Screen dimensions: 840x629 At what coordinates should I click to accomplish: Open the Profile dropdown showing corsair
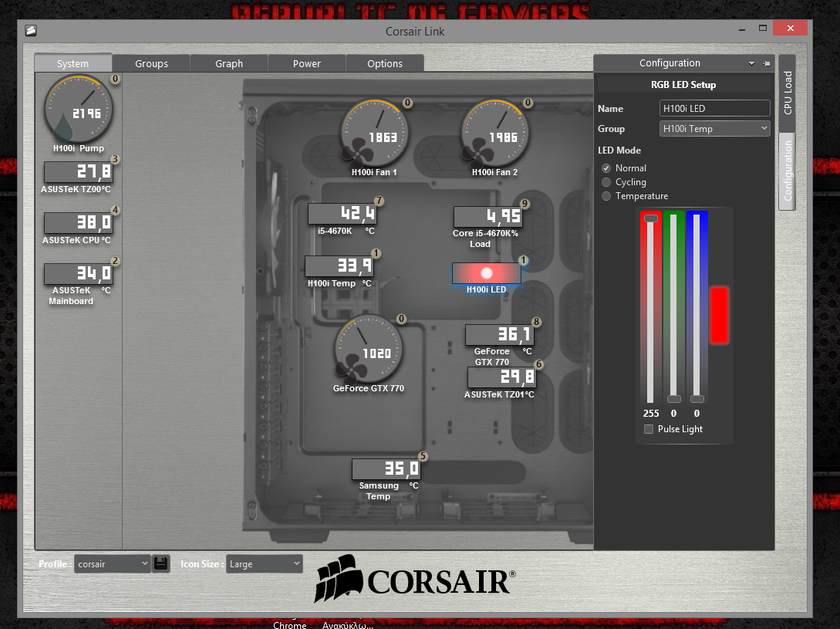tap(112, 563)
